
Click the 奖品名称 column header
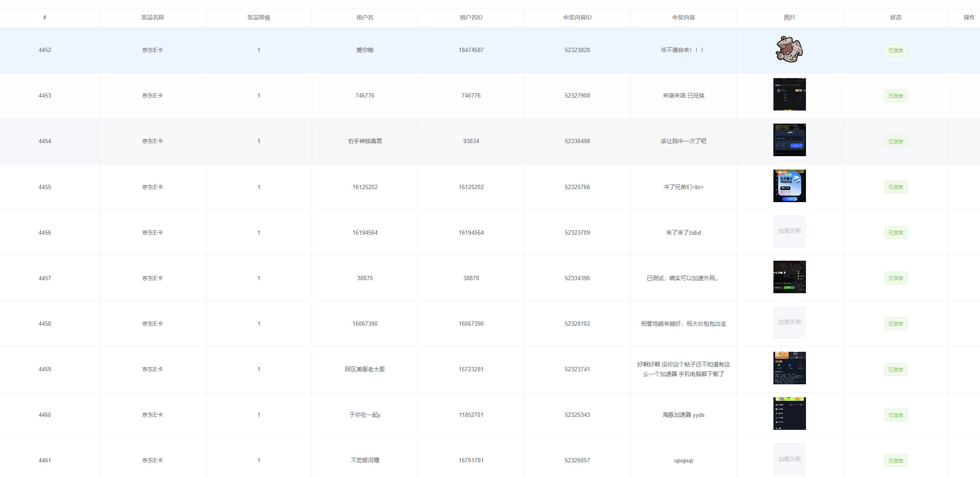[x=152, y=17]
